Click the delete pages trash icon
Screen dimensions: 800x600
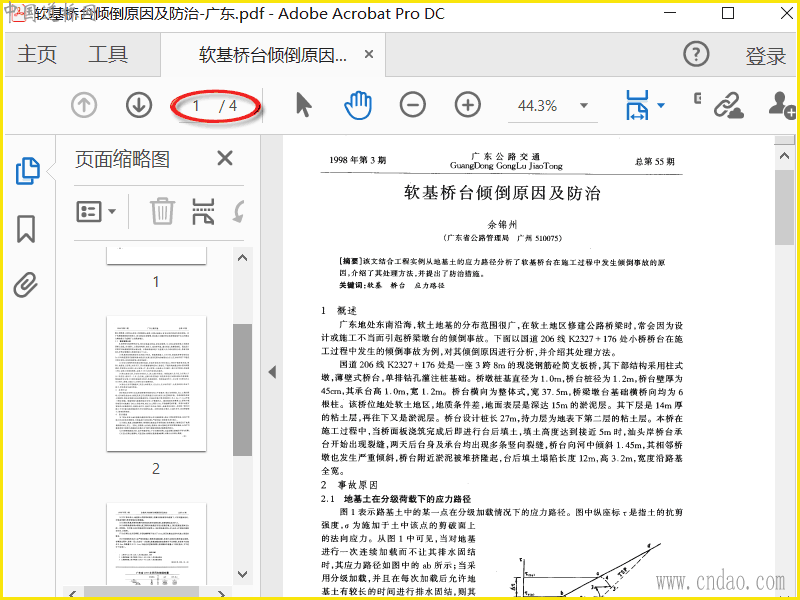[162, 211]
